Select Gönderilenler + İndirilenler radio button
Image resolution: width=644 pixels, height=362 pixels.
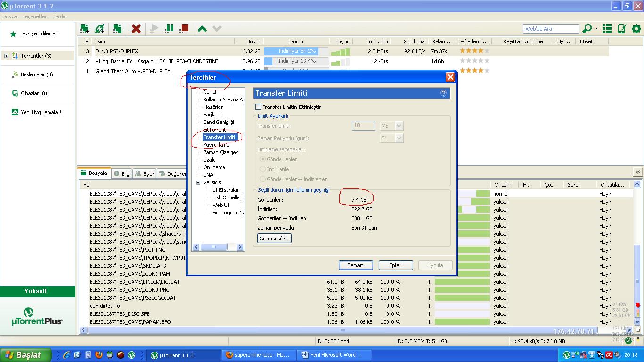click(x=263, y=179)
